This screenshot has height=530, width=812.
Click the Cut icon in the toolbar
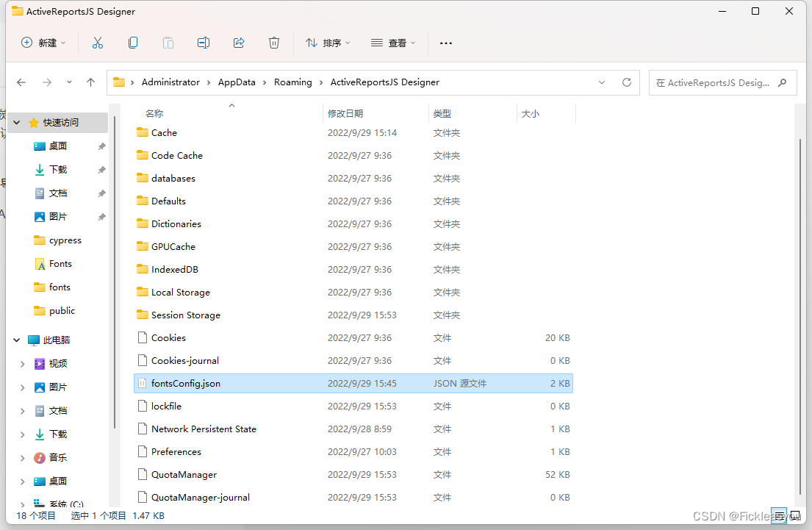[98, 43]
